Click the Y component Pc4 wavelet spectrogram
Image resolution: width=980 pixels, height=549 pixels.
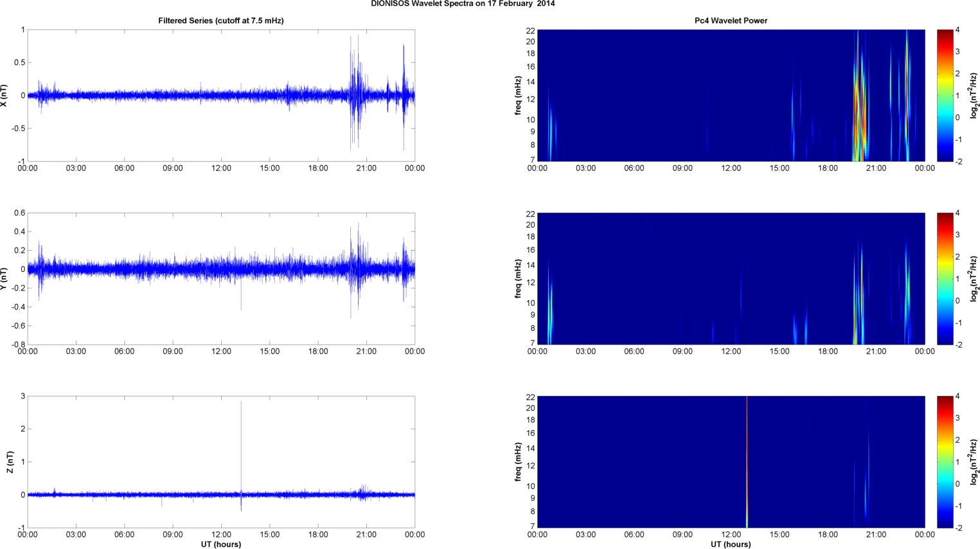[x=731, y=278]
